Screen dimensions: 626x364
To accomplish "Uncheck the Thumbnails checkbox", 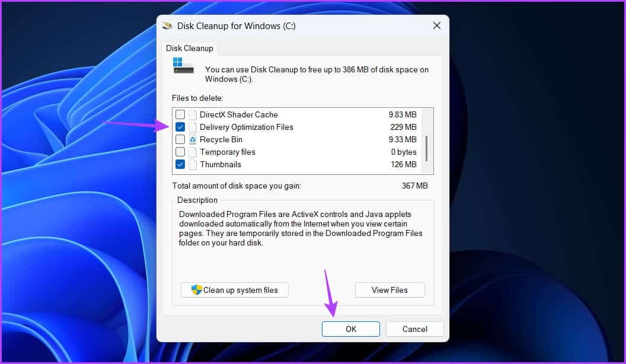I will click(180, 164).
